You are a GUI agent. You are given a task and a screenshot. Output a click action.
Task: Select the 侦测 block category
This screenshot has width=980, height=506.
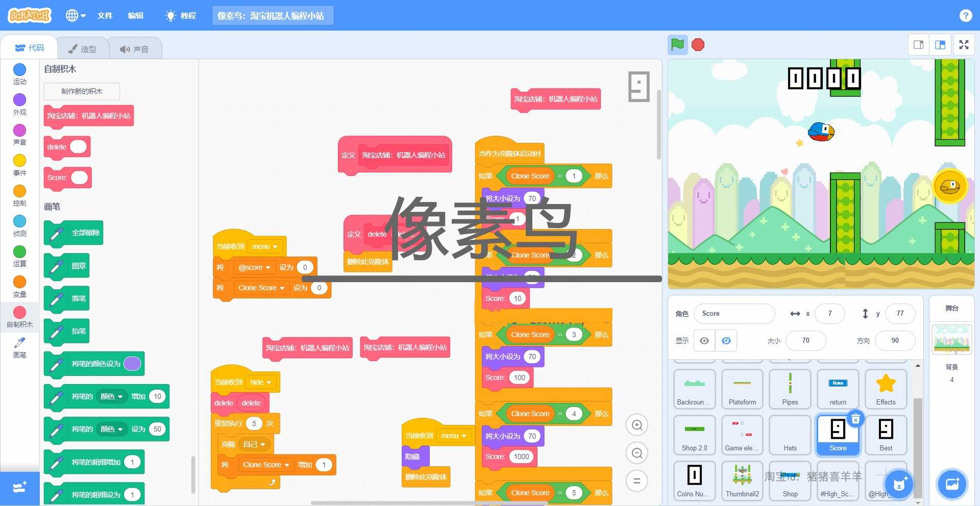point(19,226)
